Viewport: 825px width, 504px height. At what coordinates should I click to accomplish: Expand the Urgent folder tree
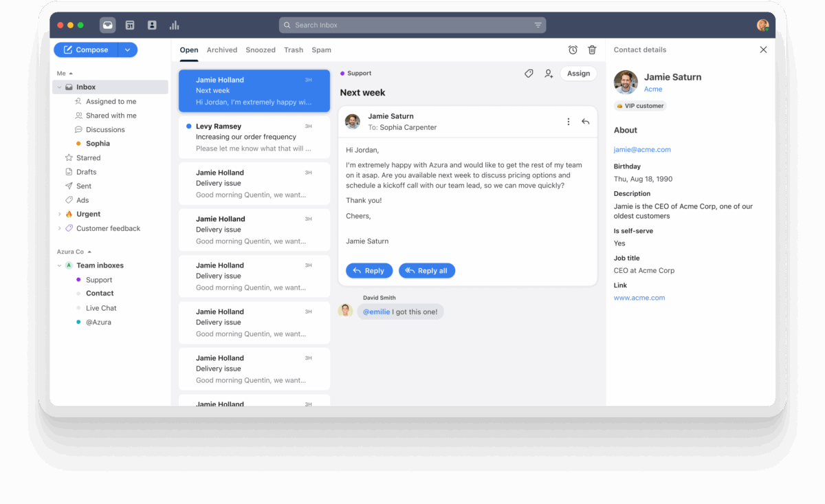[58, 214]
